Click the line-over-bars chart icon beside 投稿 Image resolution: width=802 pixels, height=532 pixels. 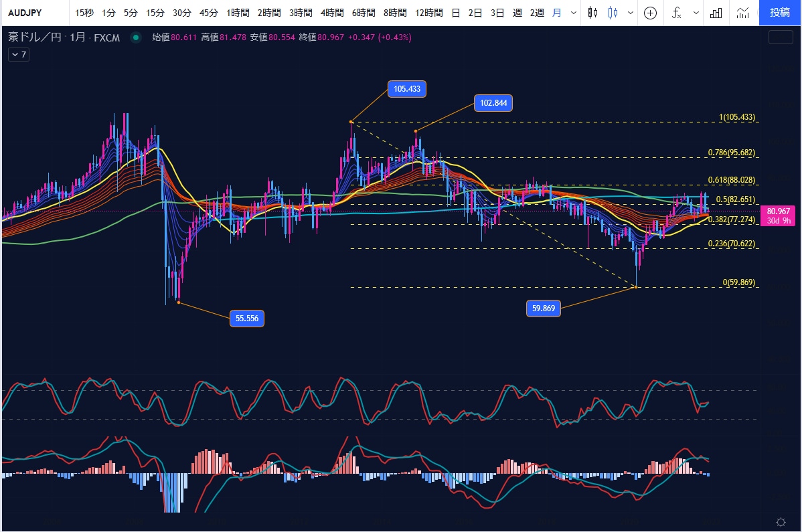(742, 13)
